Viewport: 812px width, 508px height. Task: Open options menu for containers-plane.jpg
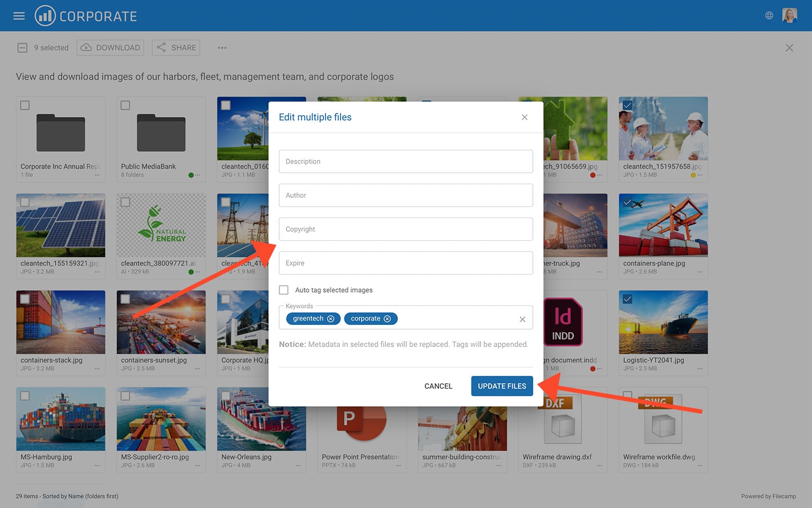click(700, 272)
